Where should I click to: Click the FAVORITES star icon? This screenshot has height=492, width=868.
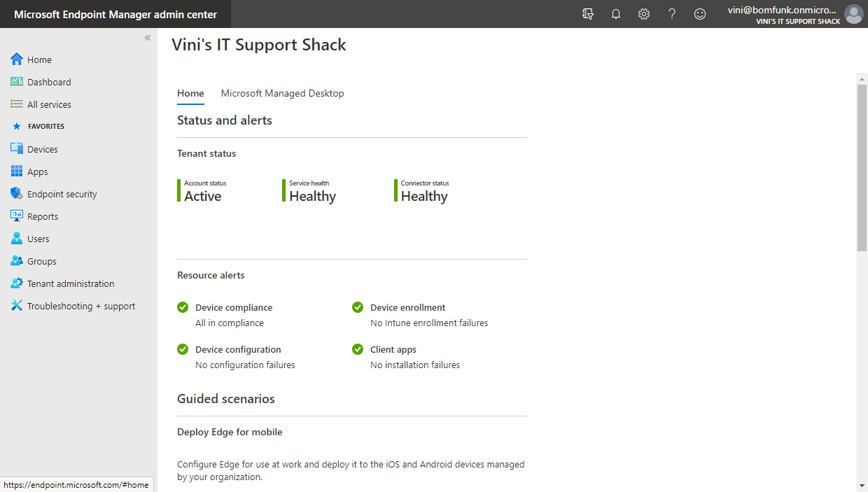17,127
